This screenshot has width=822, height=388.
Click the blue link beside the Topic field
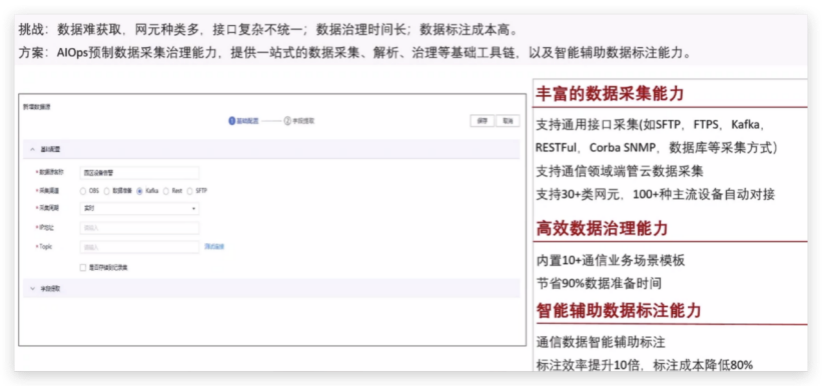pos(214,246)
